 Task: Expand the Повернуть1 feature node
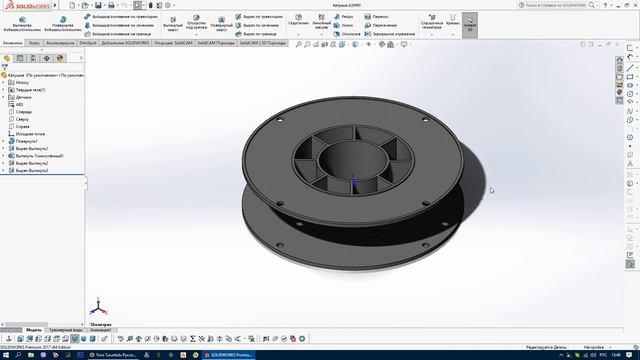click(3, 141)
